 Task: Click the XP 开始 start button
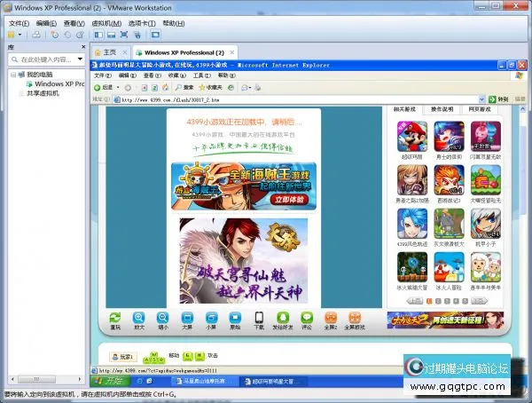tap(110, 381)
